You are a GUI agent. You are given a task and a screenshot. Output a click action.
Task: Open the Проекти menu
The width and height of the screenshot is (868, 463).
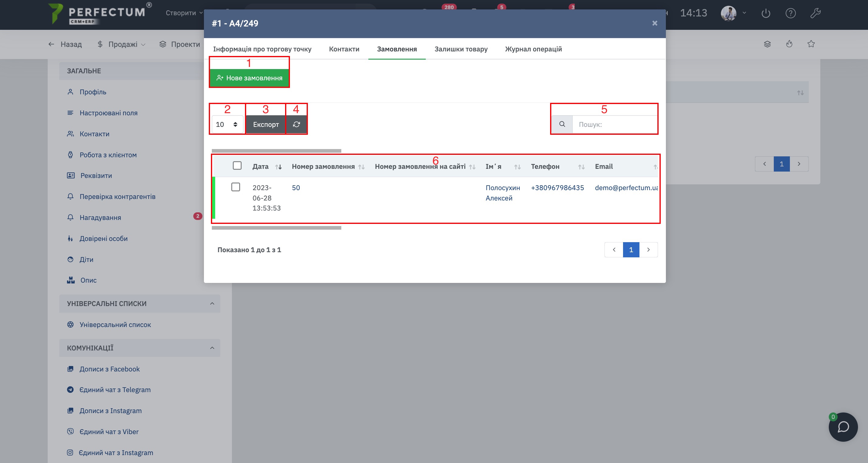[180, 44]
